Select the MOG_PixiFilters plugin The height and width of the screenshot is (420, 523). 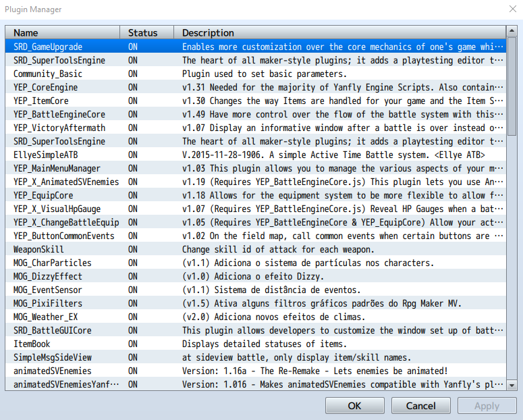point(256,303)
